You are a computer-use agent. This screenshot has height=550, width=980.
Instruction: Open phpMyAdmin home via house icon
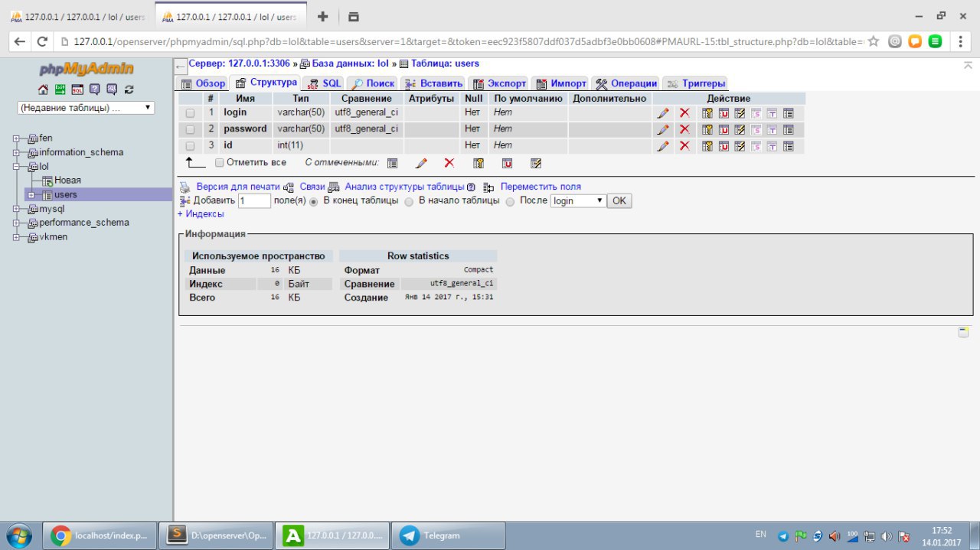44,89
